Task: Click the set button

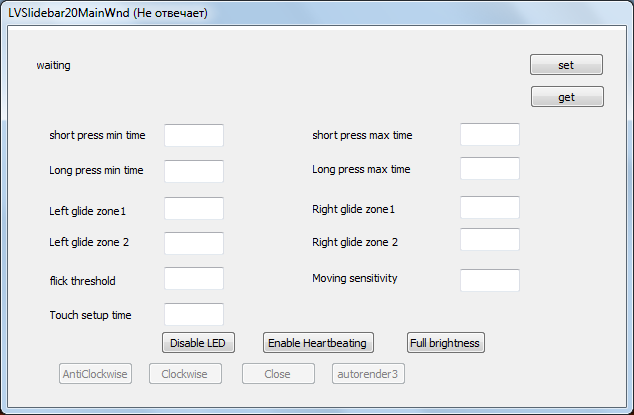Action: pos(566,65)
